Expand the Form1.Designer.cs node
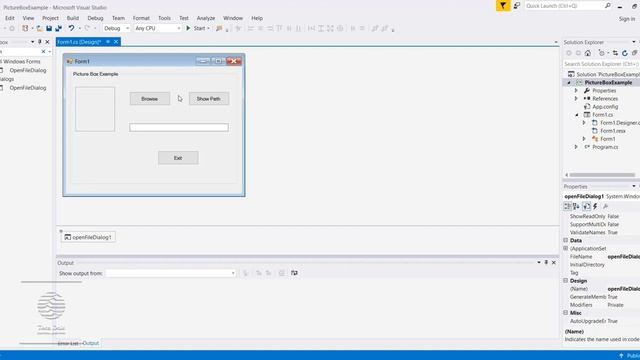 coord(584,123)
